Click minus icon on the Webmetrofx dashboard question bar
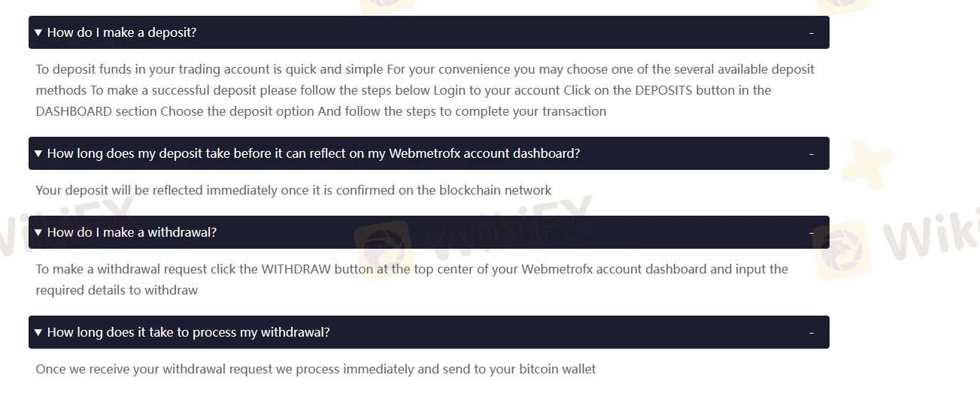This screenshot has height=393, width=980. click(812, 153)
